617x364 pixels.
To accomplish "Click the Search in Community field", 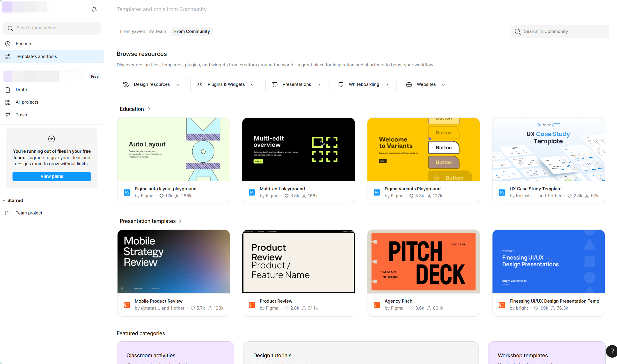I will (x=560, y=31).
